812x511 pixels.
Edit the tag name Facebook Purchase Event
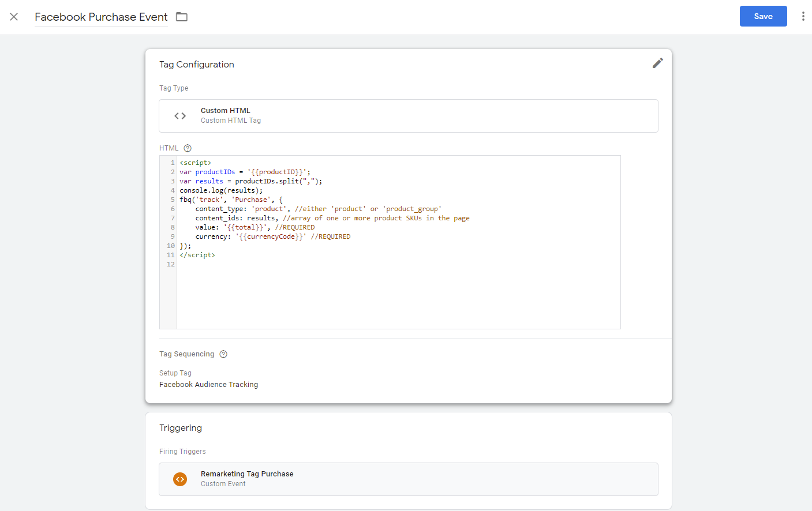[101, 17]
